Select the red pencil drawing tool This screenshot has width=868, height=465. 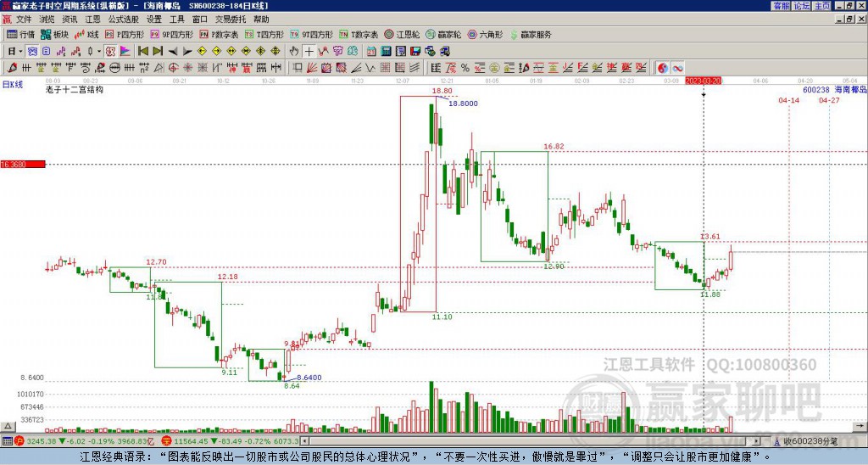(12, 68)
